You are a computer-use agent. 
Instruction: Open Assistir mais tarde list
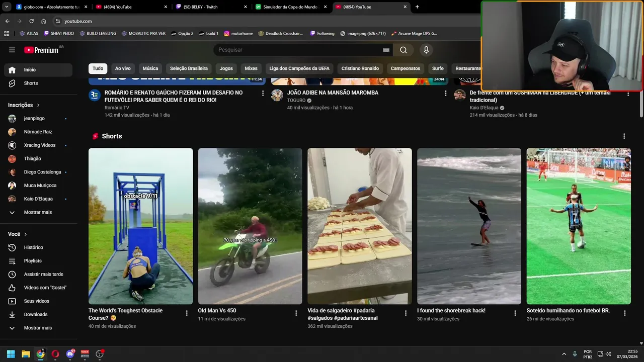pos(38,274)
